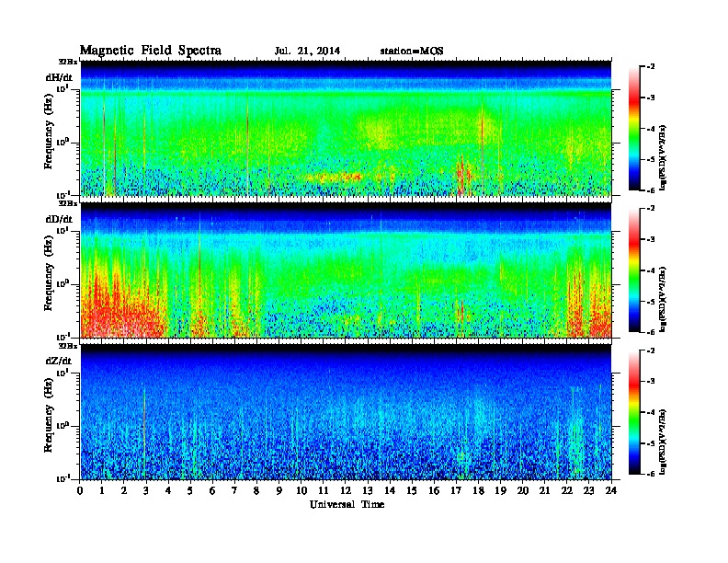
Task: Click the '15' hour tick on time axis
Action: click(412, 491)
